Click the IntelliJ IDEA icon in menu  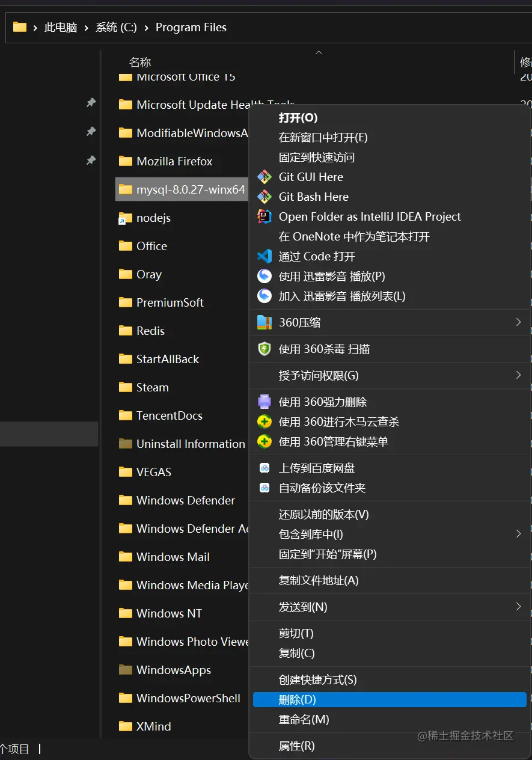[264, 216]
